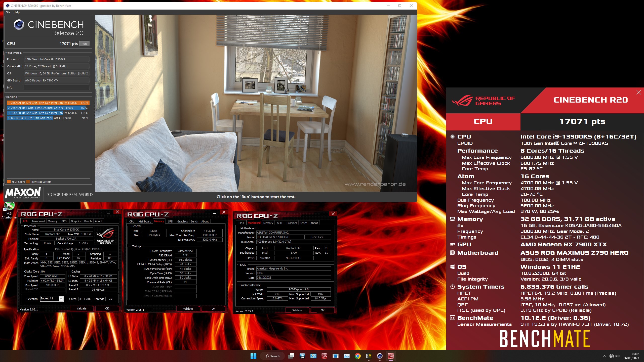Open Mainboard tab in first CPU-Z window
This screenshot has width=644, height=362.
pos(38,221)
